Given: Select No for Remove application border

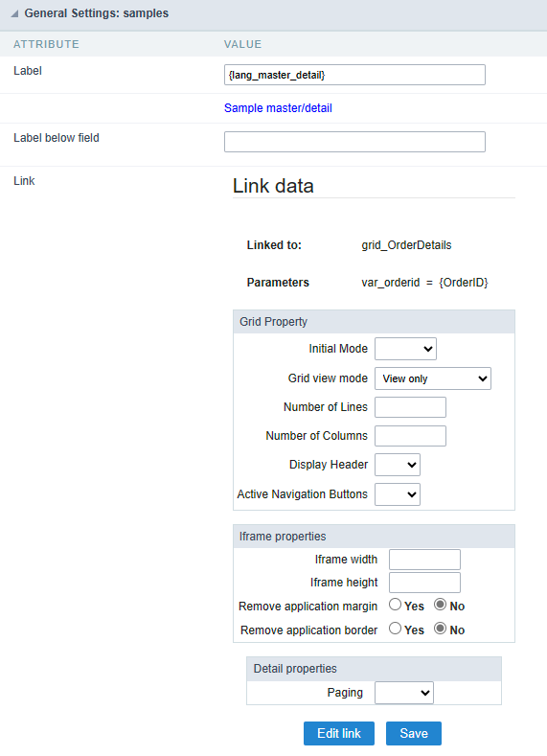Looking at the screenshot, I should (440, 629).
